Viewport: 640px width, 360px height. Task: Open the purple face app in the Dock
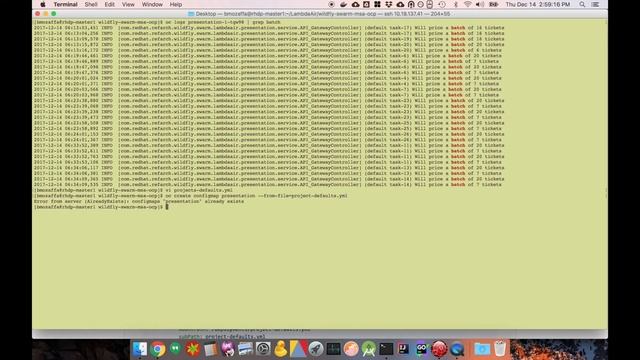coord(228,349)
